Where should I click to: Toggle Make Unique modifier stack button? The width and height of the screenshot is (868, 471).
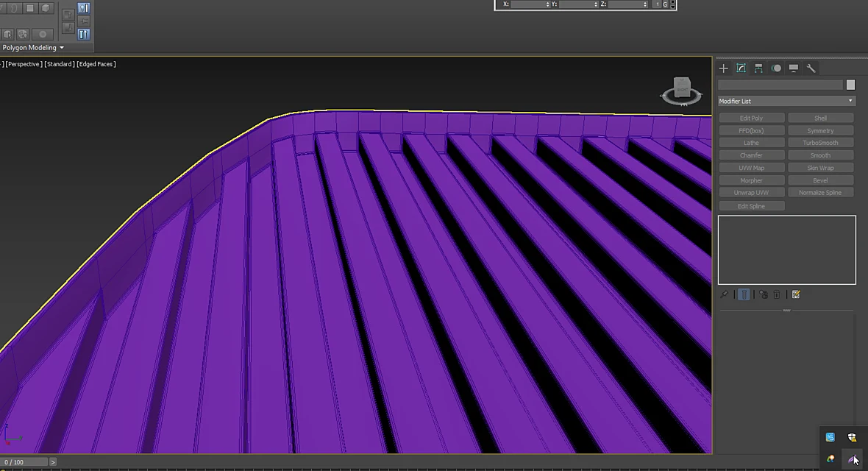[764, 295]
